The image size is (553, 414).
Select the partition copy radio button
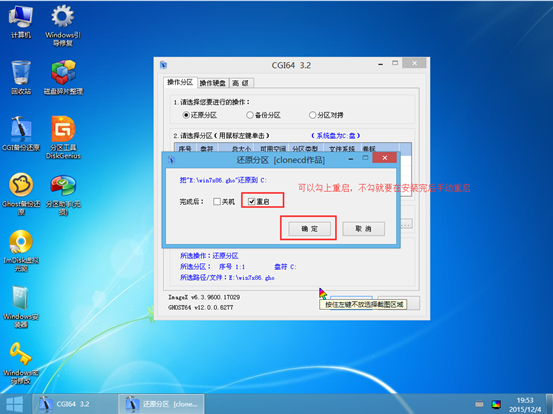[312, 115]
